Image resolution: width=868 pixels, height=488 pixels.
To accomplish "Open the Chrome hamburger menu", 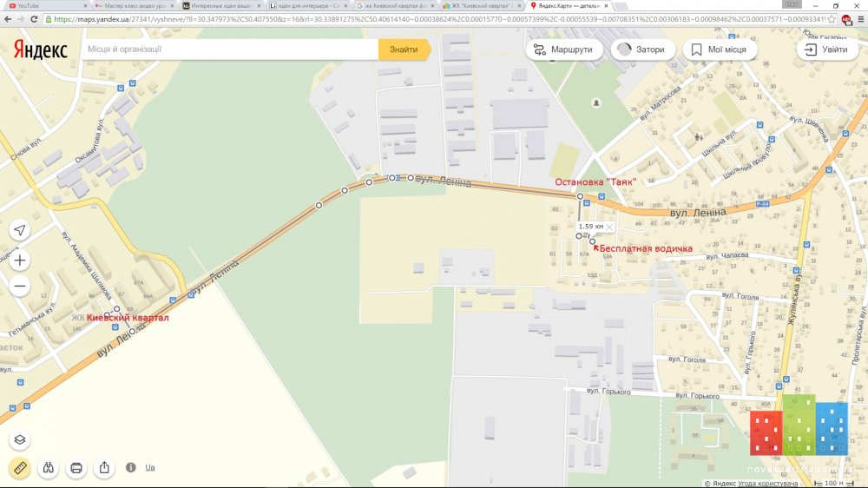I will coord(861,19).
